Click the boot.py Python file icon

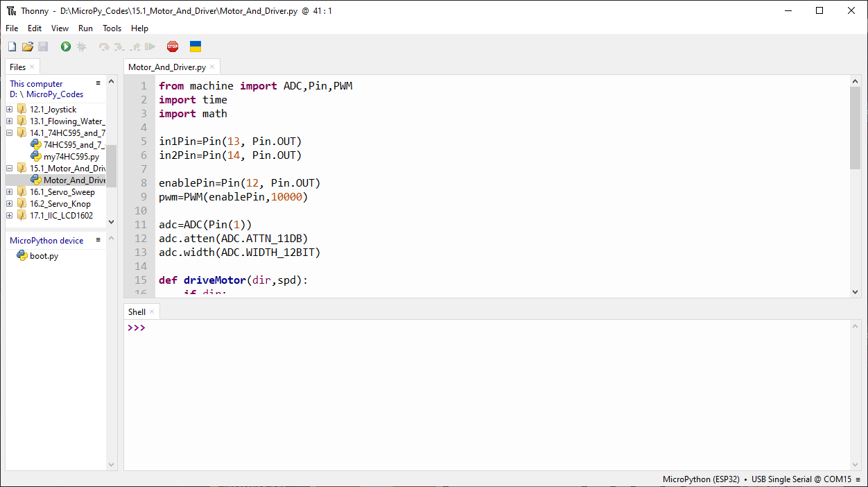point(22,255)
